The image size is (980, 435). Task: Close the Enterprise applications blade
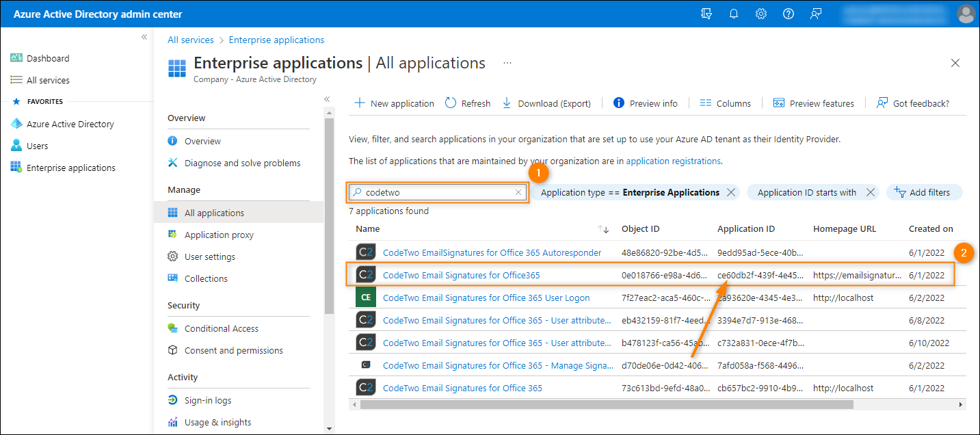point(955,63)
